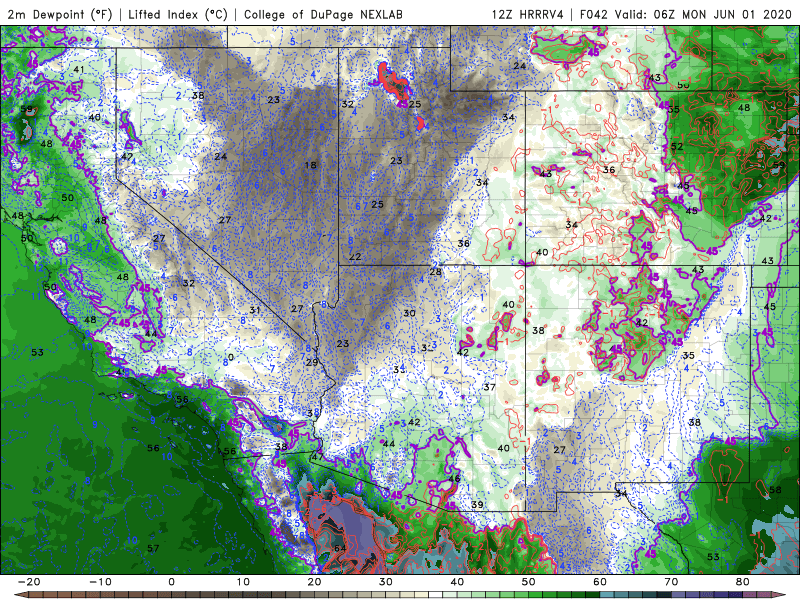Click the 80 label on the color scale
The image size is (800, 600).
(743, 582)
